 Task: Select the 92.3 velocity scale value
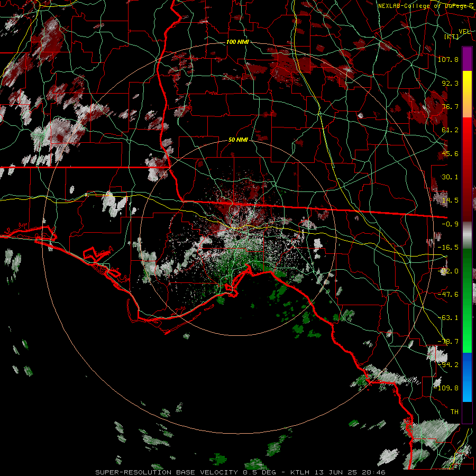[450, 83]
